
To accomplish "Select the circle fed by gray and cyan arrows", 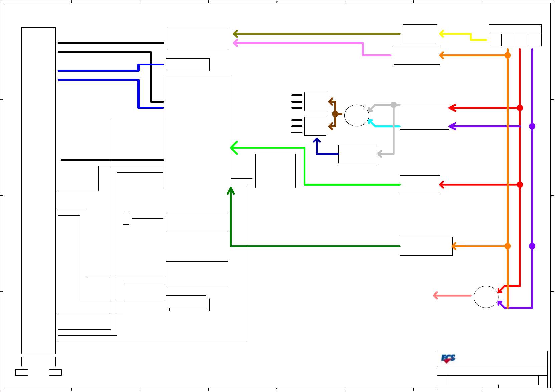I will tap(357, 115).
